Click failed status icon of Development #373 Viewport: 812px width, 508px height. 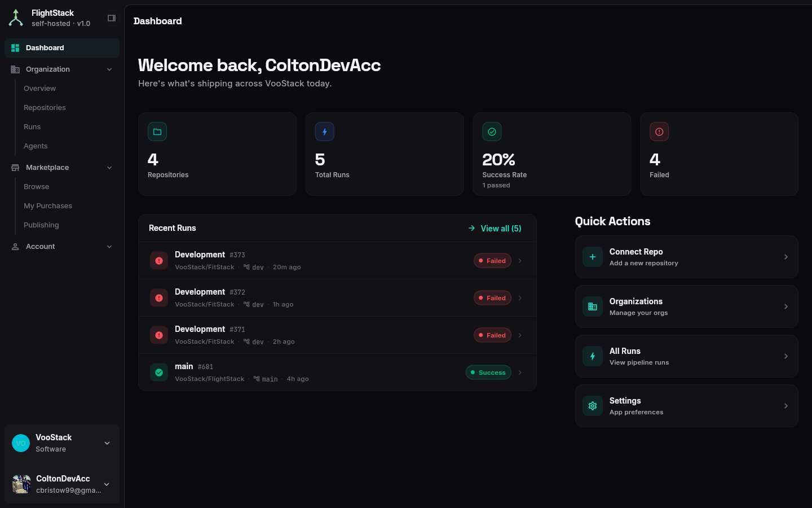[x=159, y=261]
